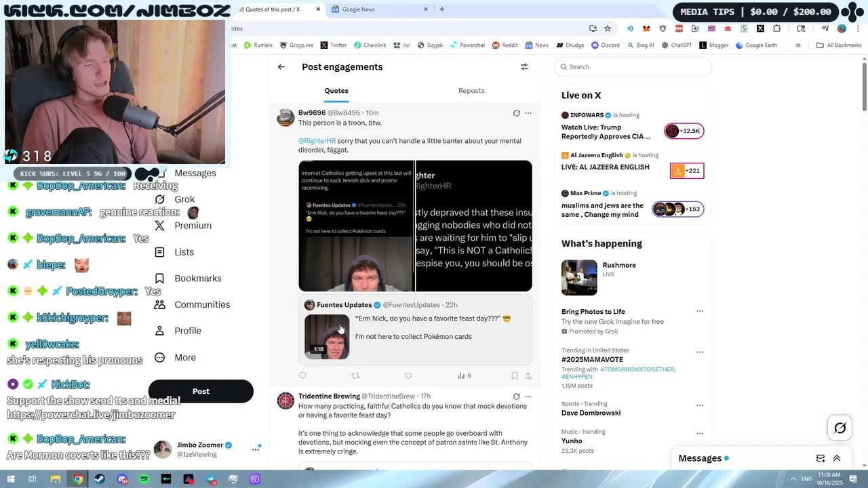
Task: Open the #2025MAMAVOTE trending topic
Action: pyautogui.click(x=592, y=360)
